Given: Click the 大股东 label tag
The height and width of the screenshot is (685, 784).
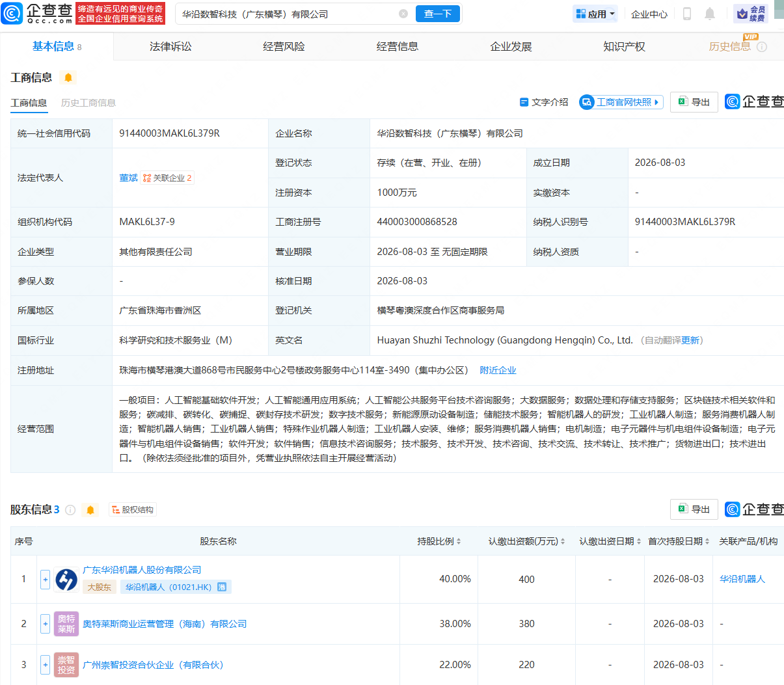Looking at the screenshot, I should pos(100,587).
